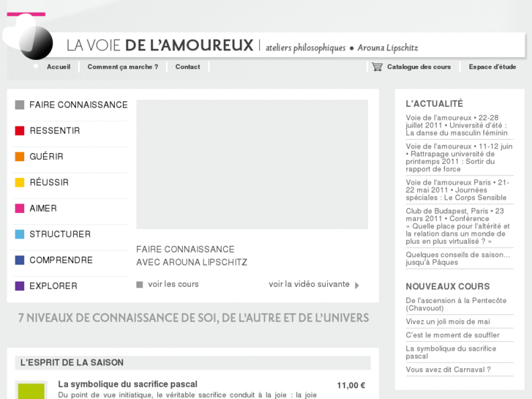Image resolution: width=532 pixels, height=399 pixels.
Task: Select the FAIRE CONNAISSANCE level
Action: 78,105
